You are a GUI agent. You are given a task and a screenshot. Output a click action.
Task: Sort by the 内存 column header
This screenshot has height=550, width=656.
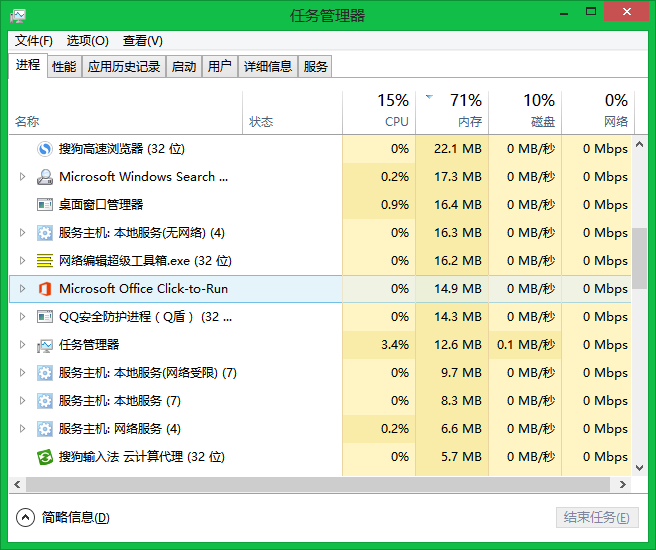(452, 113)
